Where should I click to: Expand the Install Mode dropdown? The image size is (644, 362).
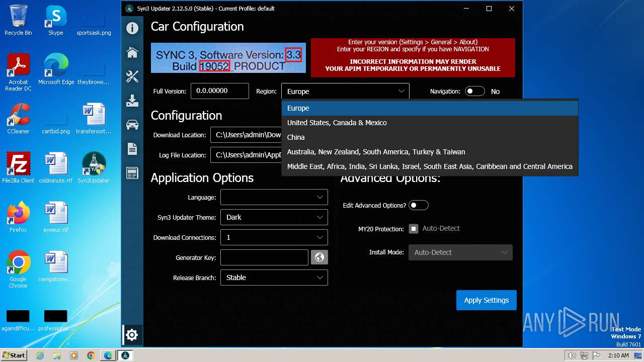pyautogui.click(x=460, y=252)
